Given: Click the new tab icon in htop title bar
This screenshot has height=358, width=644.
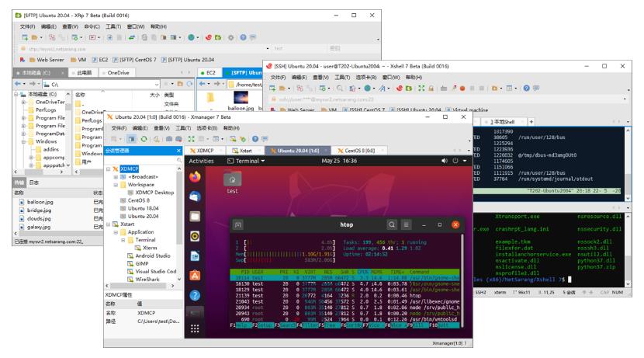Looking at the screenshot, I should click(237, 224).
